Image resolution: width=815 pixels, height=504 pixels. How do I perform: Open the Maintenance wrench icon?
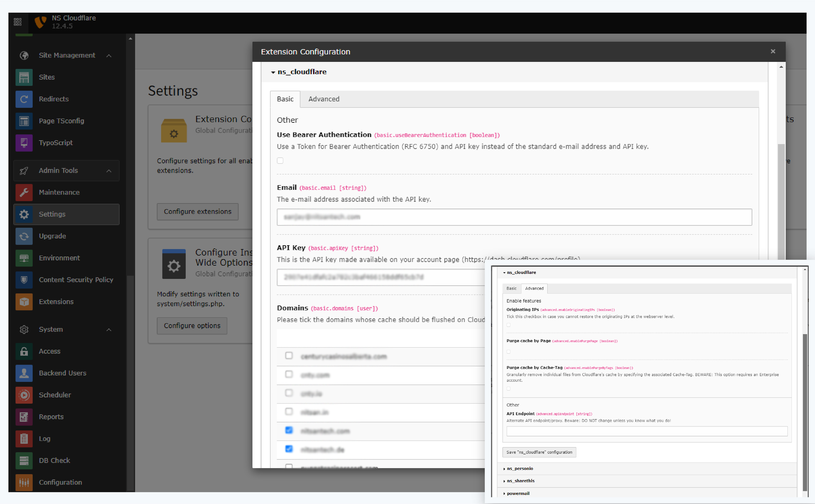tap(24, 192)
